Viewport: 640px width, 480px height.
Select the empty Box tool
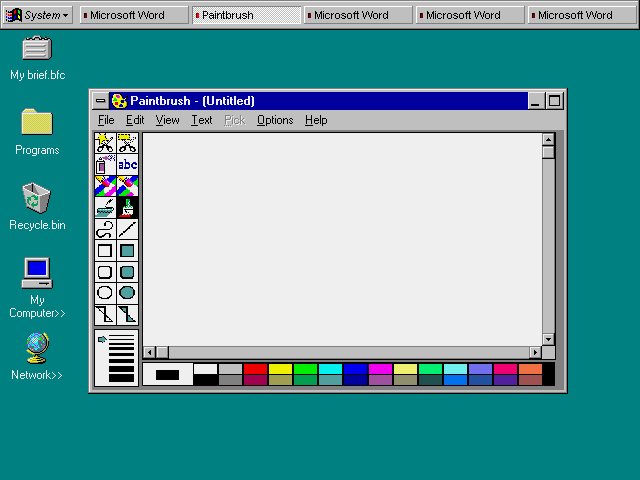105,250
